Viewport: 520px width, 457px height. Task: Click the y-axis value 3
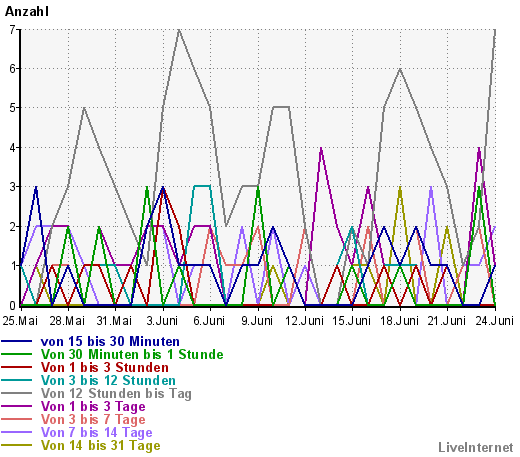click(13, 187)
